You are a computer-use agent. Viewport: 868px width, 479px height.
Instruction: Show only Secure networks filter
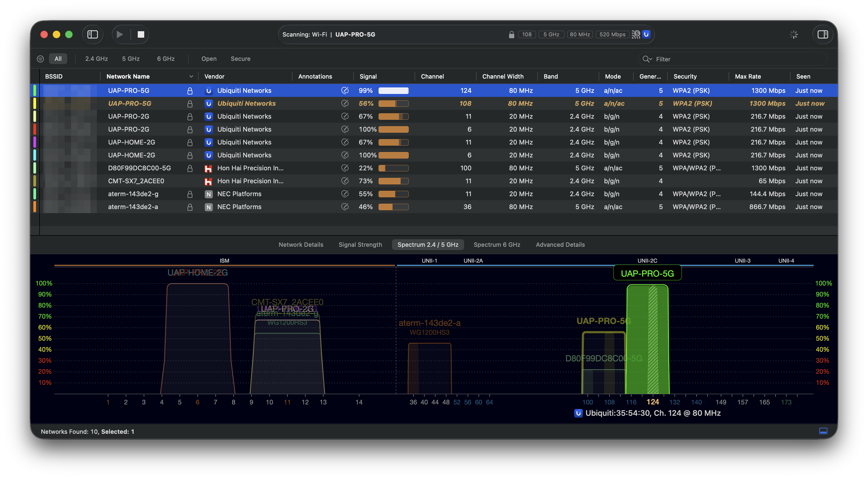(240, 59)
